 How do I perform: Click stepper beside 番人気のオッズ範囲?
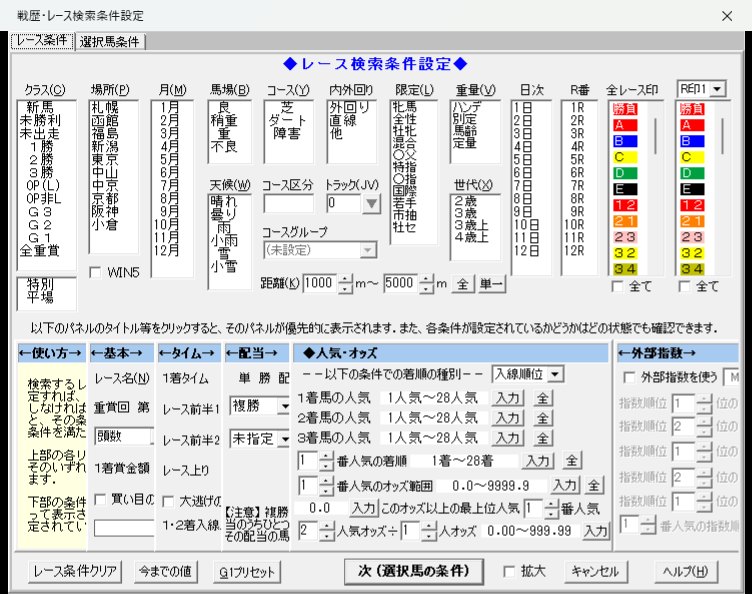tap(326, 486)
